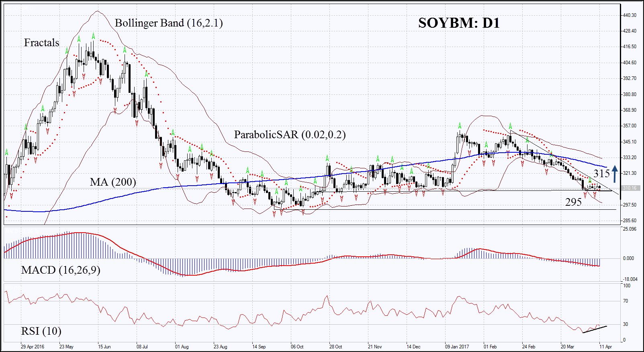This screenshot has height=352, width=644.
Task: Click the 440.30 price axis value
Action: pos(630,15)
